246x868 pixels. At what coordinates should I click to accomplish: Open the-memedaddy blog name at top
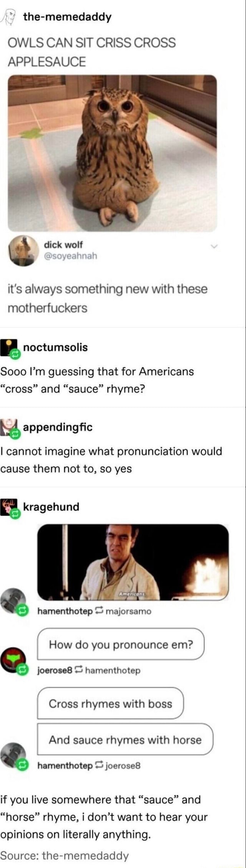pos(67,17)
